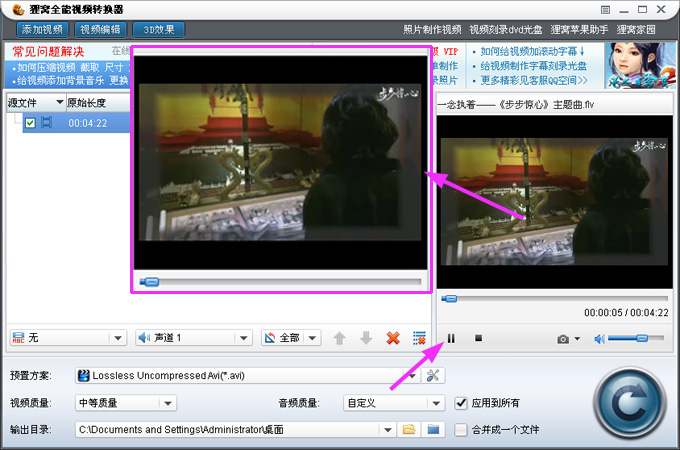Move selected file up arrow
The width and height of the screenshot is (680, 450).
(x=340, y=338)
